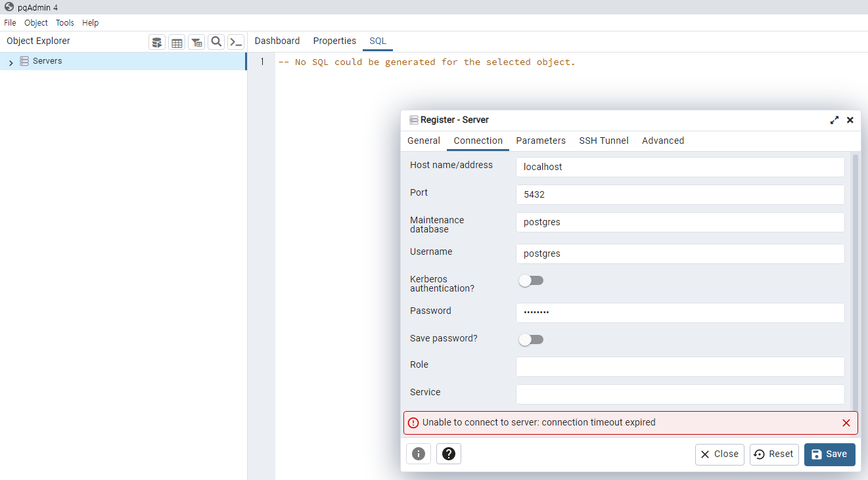Open the Search Objects magnifier icon
Image resolution: width=868 pixels, height=480 pixels.
[216, 43]
